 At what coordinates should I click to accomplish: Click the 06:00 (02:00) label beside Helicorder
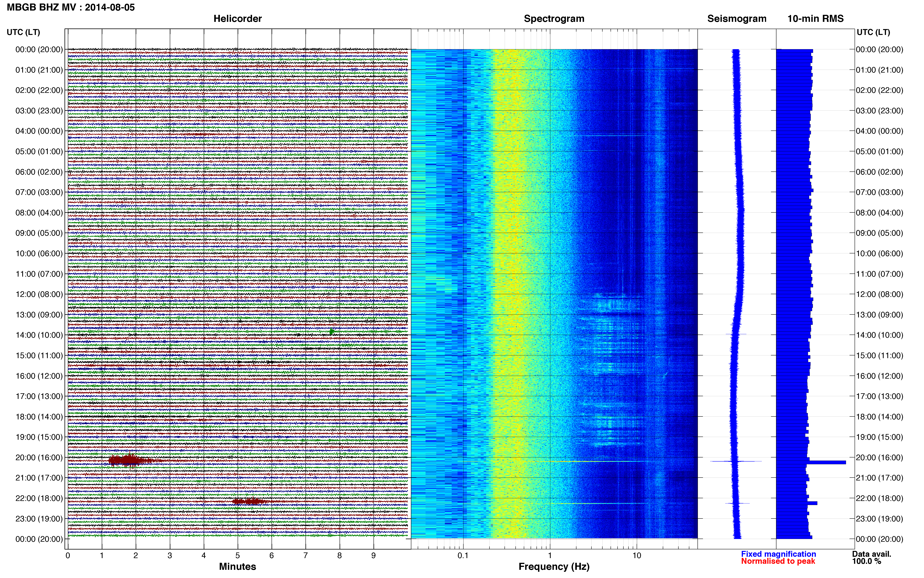(x=39, y=172)
